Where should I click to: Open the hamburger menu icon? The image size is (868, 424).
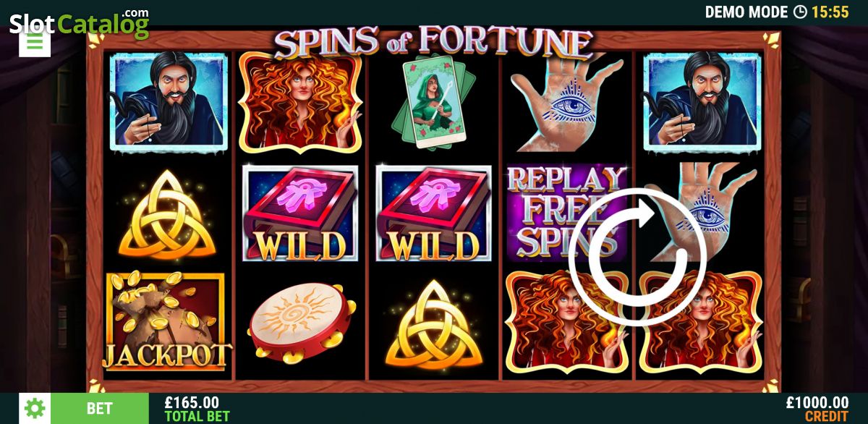tap(35, 42)
